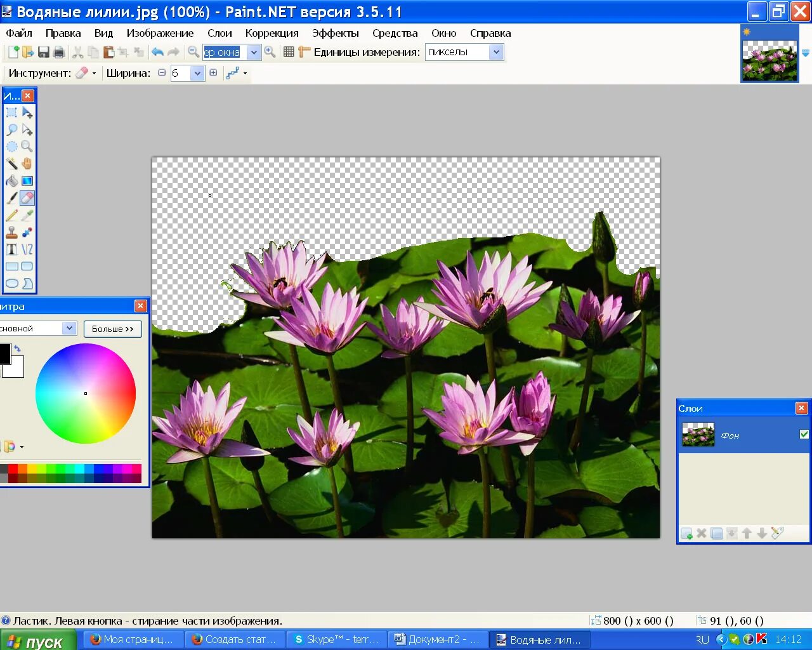This screenshot has width=812, height=650.
Task: Toggle visibility checkbox of the Фон layer
Action: pyautogui.click(x=804, y=434)
